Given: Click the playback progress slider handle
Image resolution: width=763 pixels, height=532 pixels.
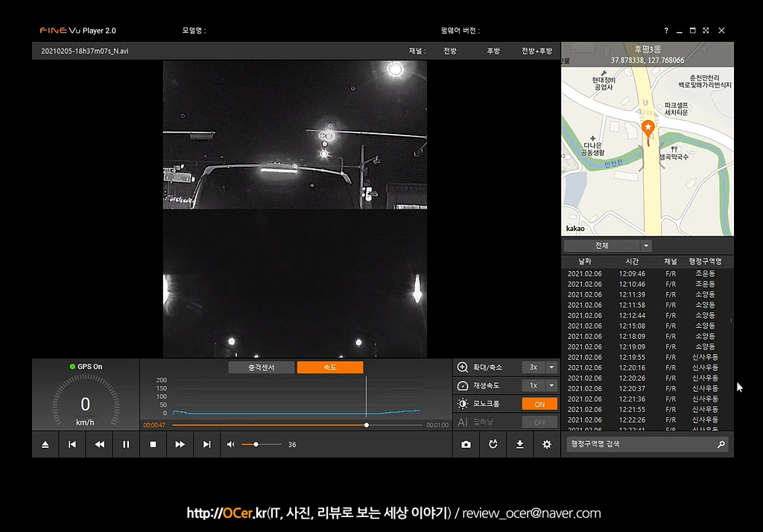Looking at the screenshot, I should (x=367, y=425).
